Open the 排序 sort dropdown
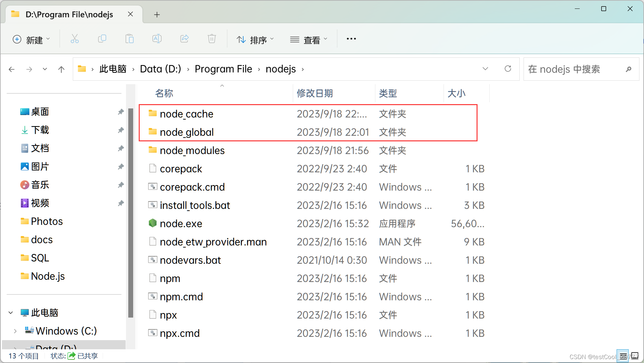The width and height of the screenshot is (644, 363). tap(256, 39)
